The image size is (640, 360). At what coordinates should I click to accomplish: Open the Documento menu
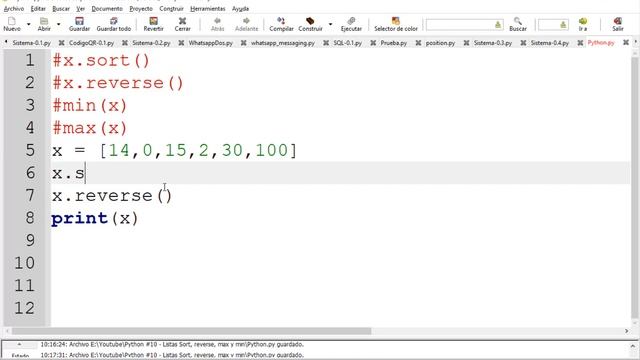point(107,9)
